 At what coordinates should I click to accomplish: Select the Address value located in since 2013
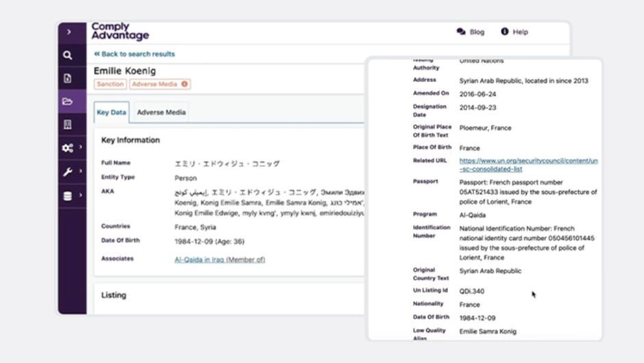[x=523, y=81]
